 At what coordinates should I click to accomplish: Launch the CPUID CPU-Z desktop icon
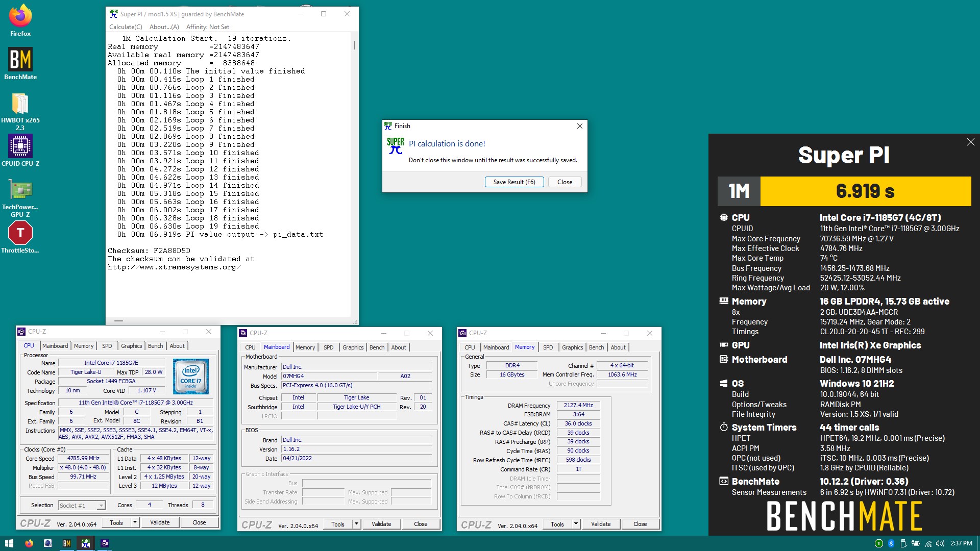(x=20, y=151)
